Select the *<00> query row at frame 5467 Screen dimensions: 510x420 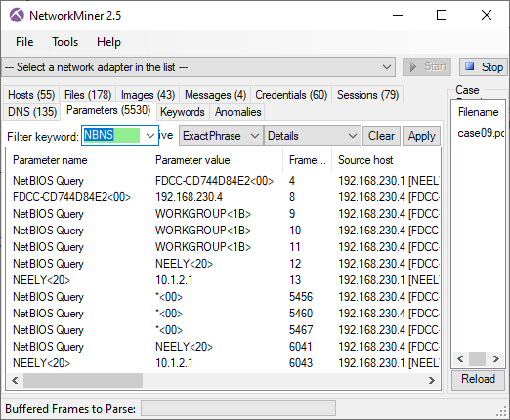(223, 330)
